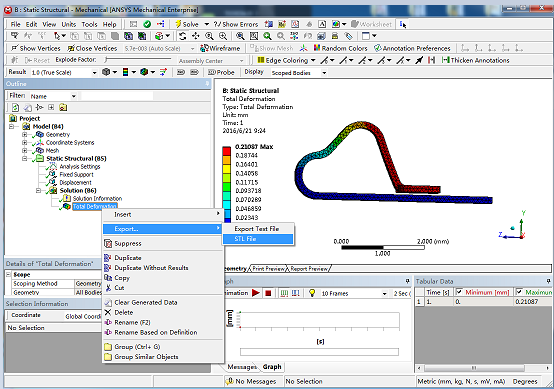Select Fixed Support tree item
554x389 pixels.
pos(76,175)
